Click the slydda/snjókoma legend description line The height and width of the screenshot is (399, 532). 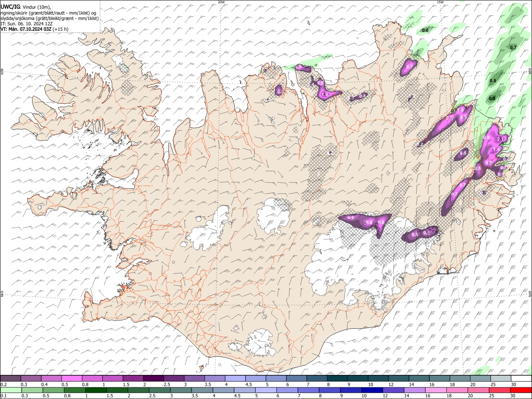49,18
